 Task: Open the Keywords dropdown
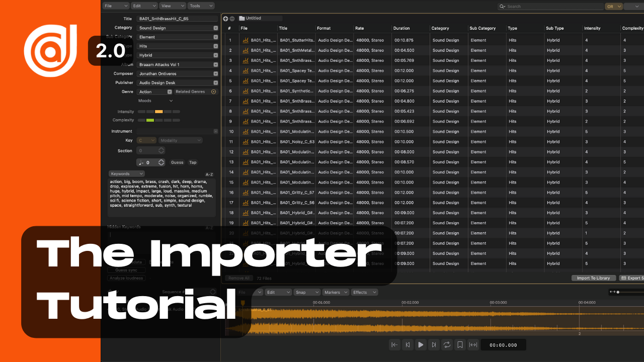coord(127,174)
